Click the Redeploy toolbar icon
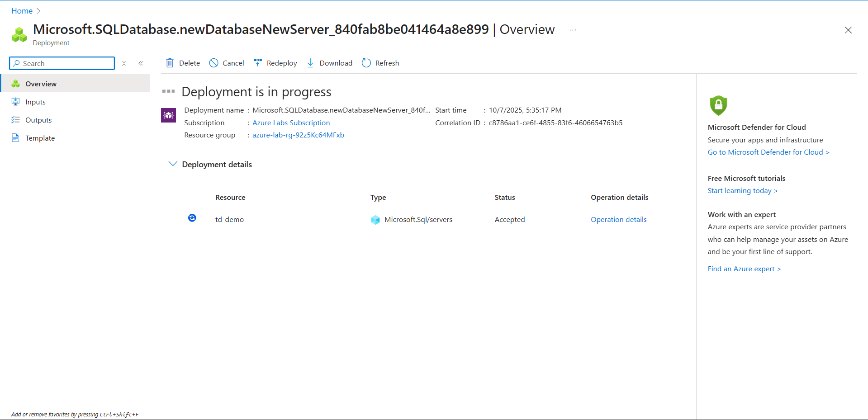 (258, 63)
